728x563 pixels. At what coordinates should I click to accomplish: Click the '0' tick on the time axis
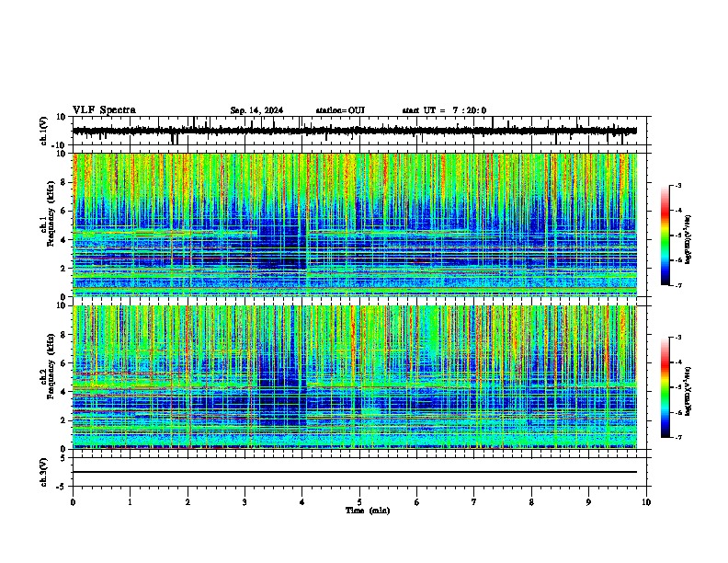tap(73, 502)
